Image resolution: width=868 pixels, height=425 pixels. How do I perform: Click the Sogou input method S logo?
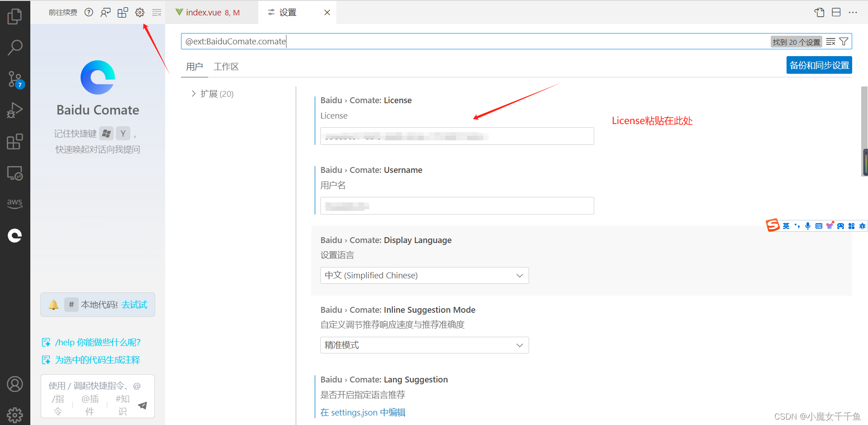[x=773, y=225]
